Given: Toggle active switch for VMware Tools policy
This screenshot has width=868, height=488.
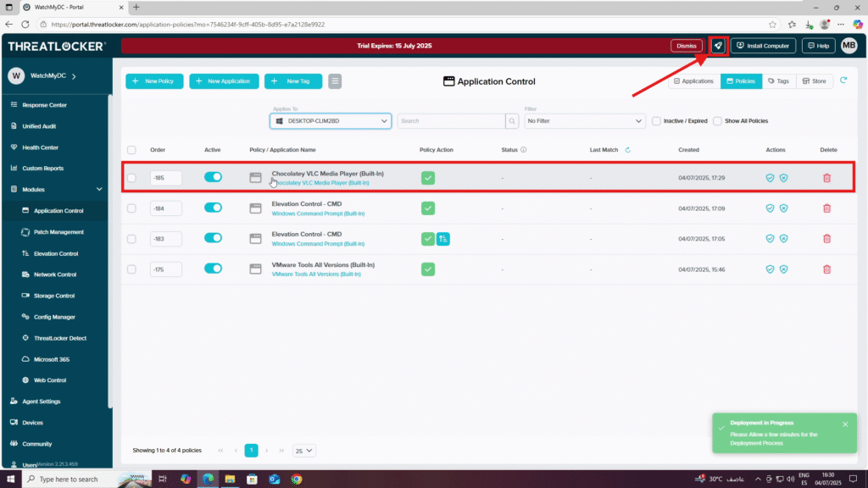Looking at the screenshot, I should (213, 269).
